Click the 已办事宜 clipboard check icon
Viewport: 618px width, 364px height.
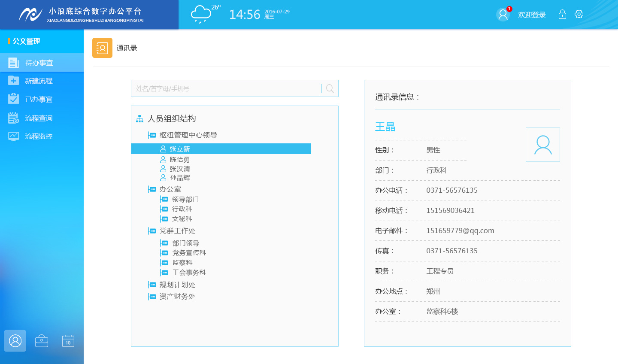pos(13,99)
